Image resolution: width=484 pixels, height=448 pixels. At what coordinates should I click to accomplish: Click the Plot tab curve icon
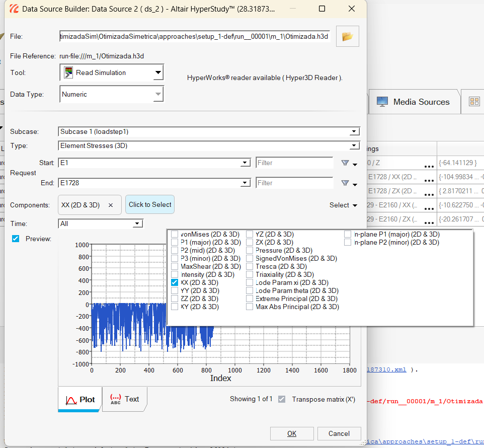click(x=71, y=400)
